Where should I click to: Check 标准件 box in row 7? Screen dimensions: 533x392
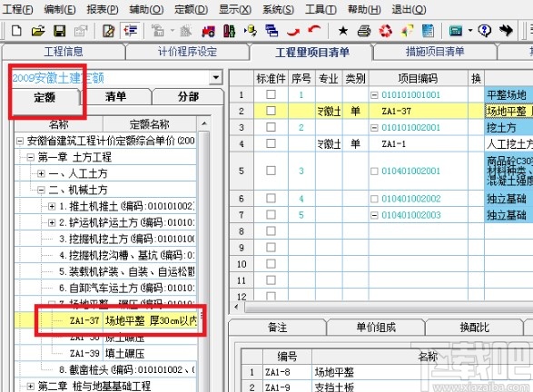271,214
